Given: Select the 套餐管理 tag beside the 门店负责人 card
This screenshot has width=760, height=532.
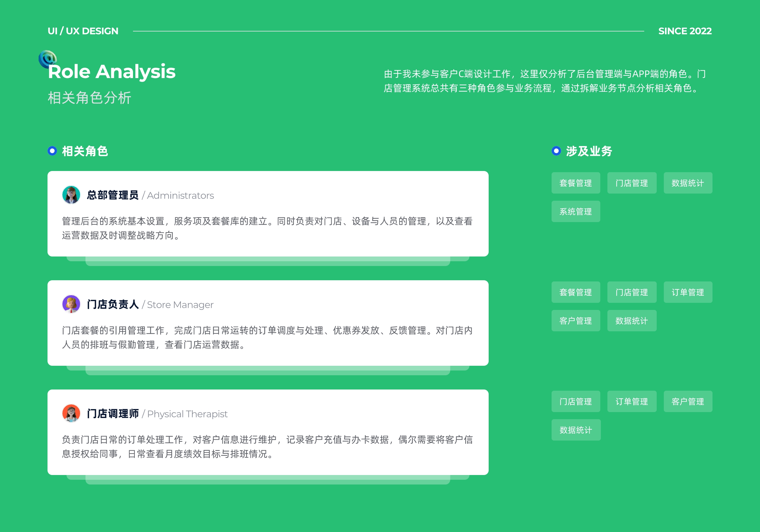Looking at the screenshot, I should 576,292.
